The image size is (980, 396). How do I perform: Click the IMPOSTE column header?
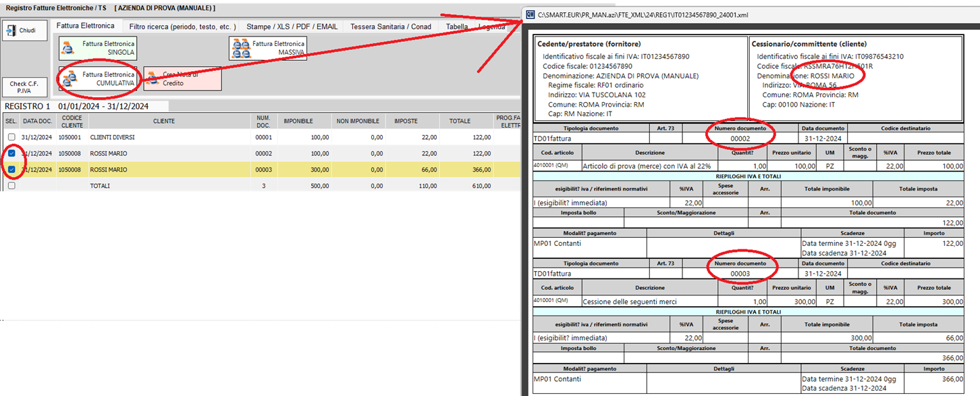click(411, 122)
